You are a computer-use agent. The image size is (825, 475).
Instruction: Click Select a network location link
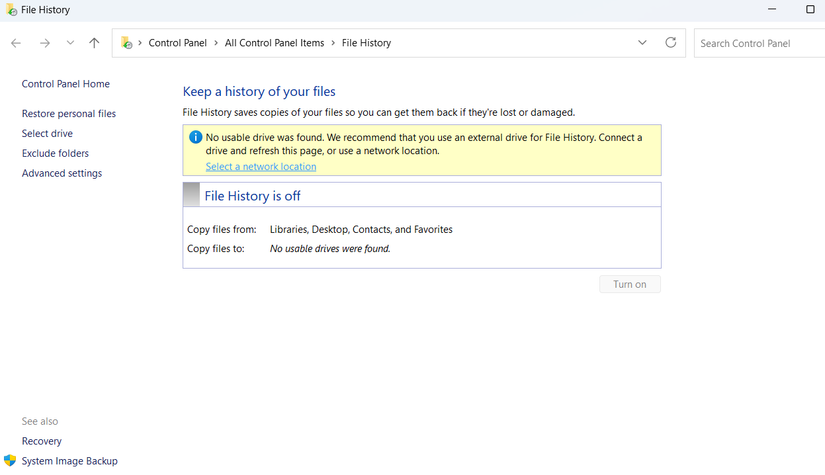[x=261, y=167]
